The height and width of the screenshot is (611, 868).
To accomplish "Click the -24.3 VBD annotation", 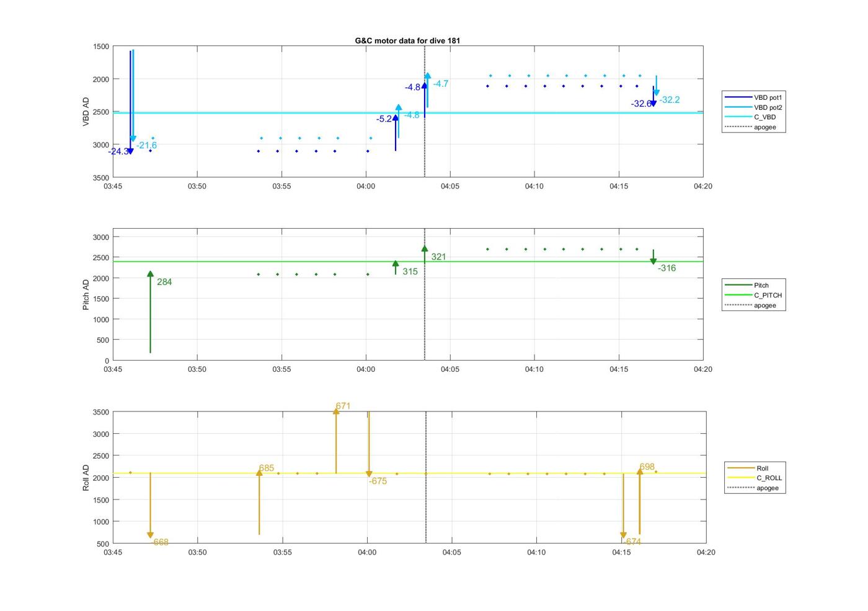I will [x=118, y=152].
